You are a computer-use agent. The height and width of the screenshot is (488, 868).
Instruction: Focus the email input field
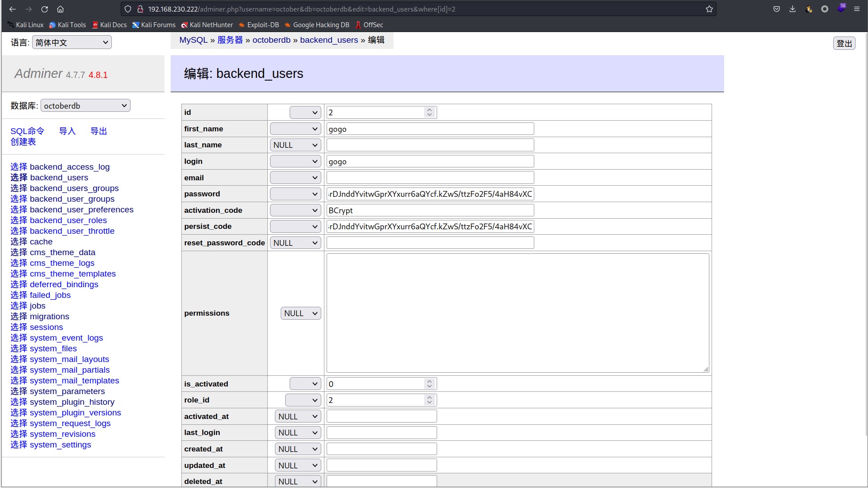[x=430, y=178]
